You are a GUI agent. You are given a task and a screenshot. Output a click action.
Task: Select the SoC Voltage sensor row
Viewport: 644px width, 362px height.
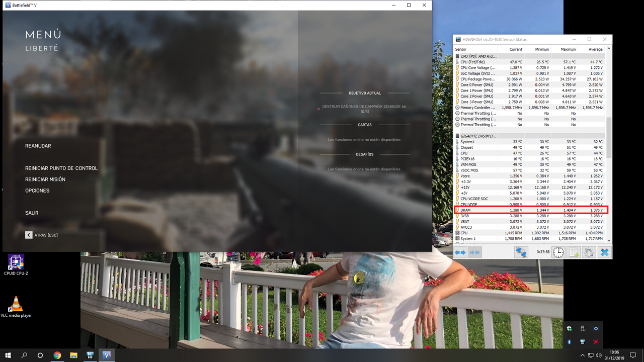[529, 73]
